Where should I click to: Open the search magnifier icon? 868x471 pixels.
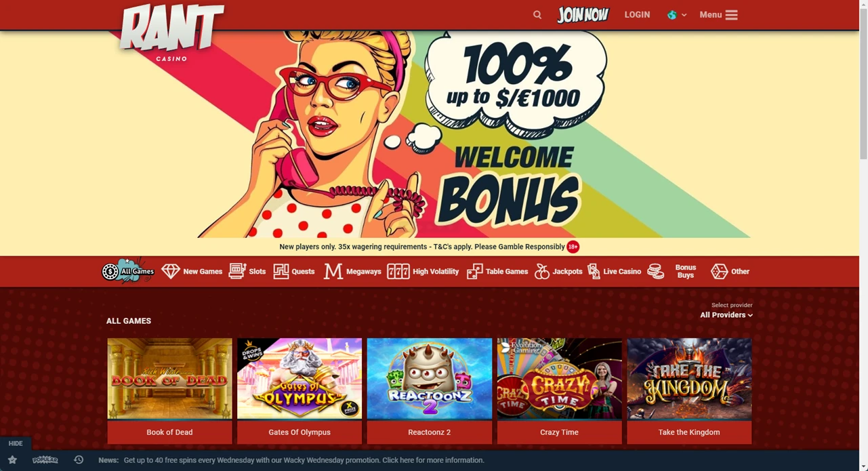tap(537, 14)
